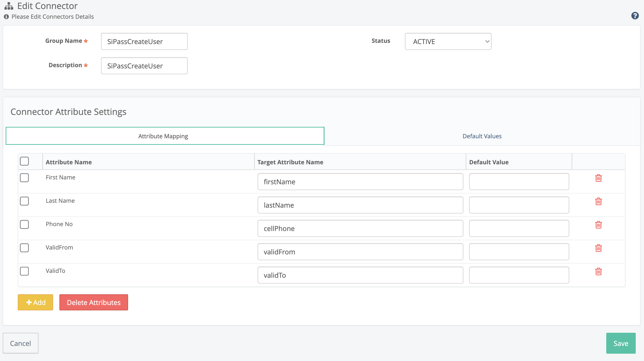Screen dimensions: 644x361
Task: Delete the Last Name row with trash icon
Action: tap(598, 201)
